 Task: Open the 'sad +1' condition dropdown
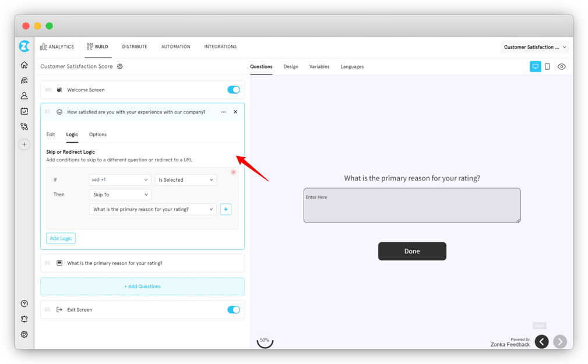coord(119,179)
